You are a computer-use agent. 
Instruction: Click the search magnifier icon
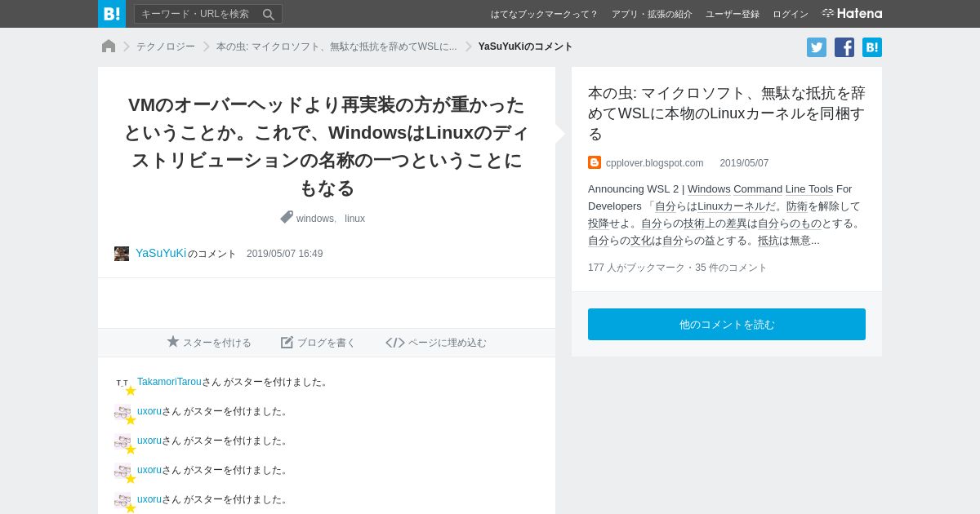tap(269, 14)
